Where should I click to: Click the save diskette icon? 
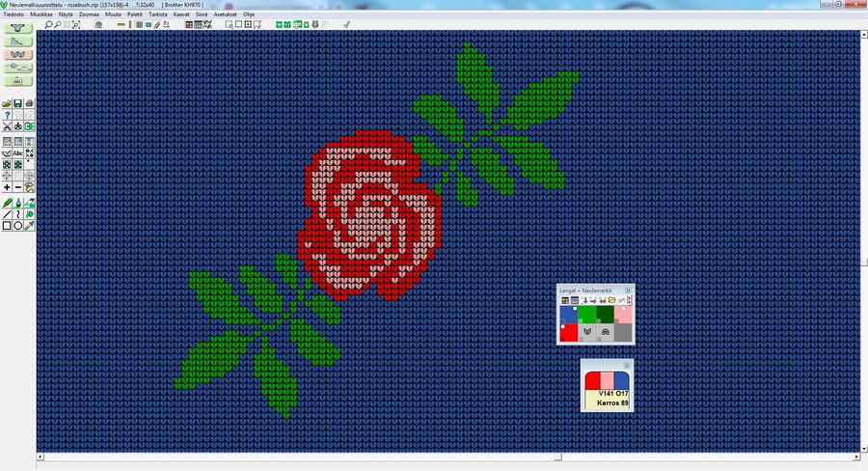click(18, 103)
